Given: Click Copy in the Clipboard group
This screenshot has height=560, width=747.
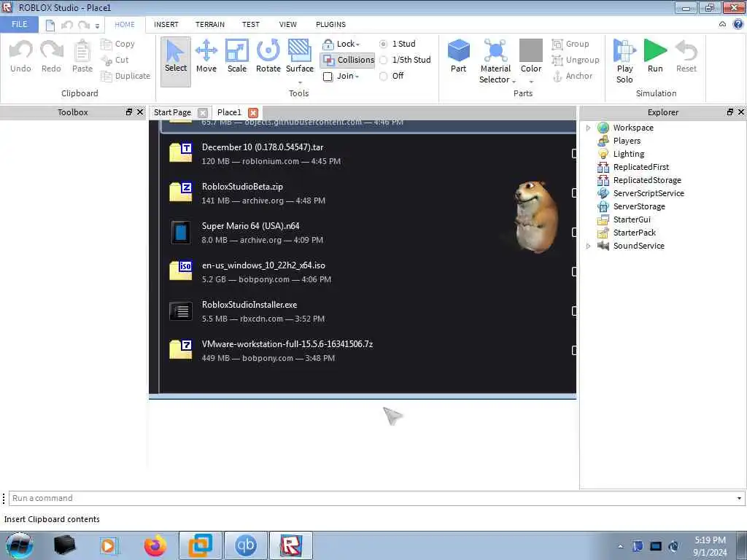Looking at the screenshot, I should pos(118,44).
